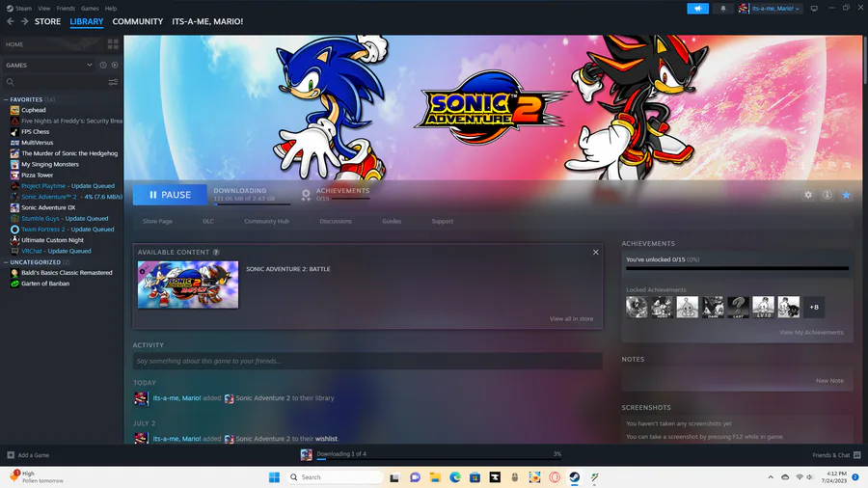Open the +8 locked achievements tile
This screenshot has height=488, width=868.
pyautogui.click(x=814, y=307)
